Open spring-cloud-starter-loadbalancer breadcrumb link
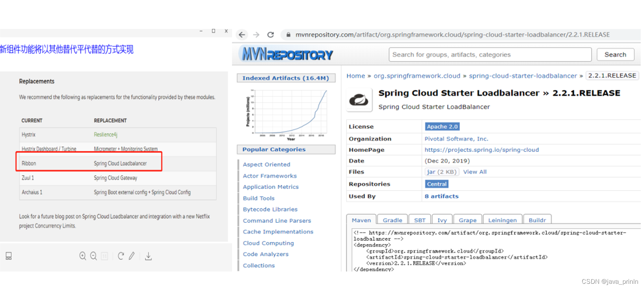Image resolution: width=644 pixels, height=289 pixels. [523, 76]
